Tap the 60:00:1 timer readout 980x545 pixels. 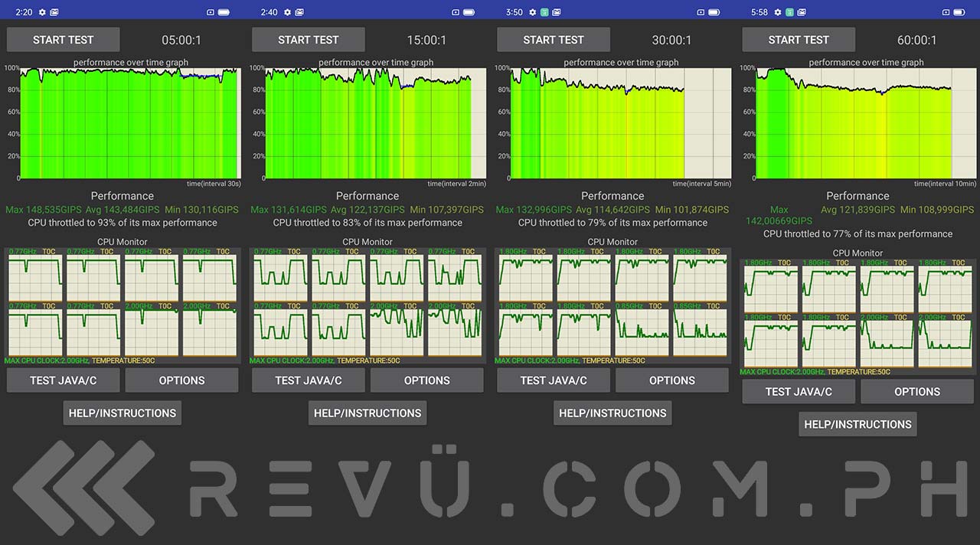tap(917, 40)
